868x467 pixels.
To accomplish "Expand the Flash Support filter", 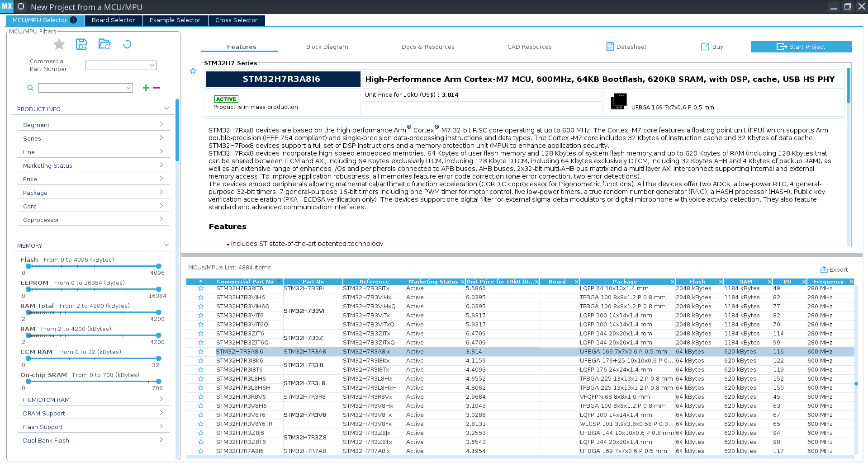I will point(161,426).
